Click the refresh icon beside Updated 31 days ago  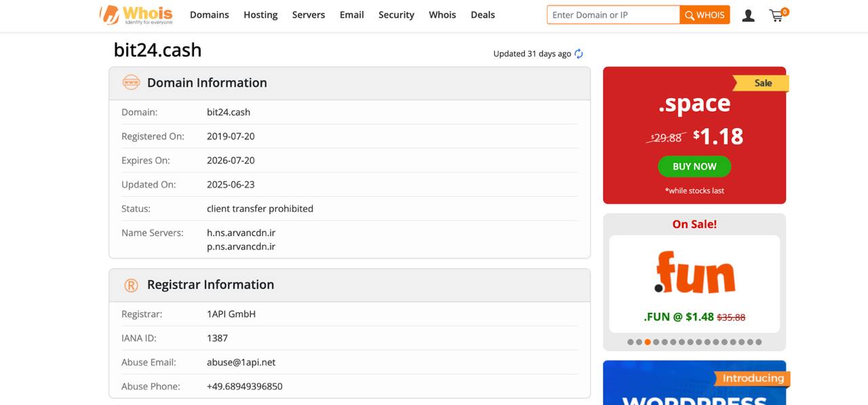coord(578,54)
